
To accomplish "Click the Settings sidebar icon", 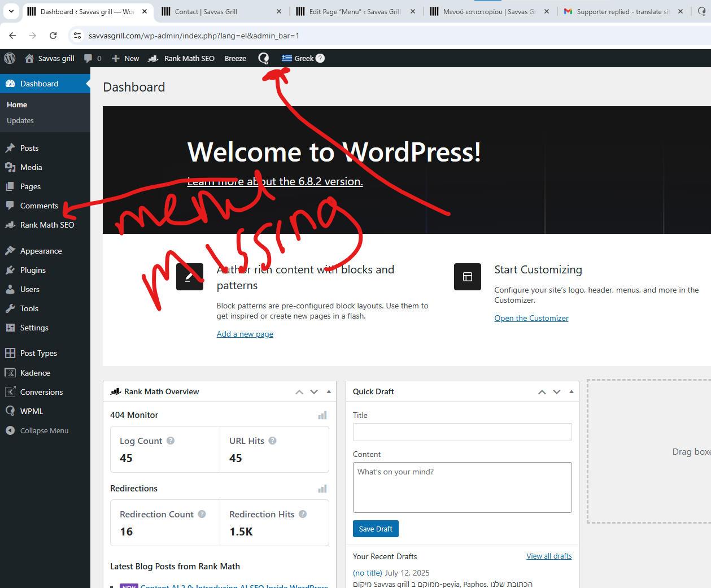I will point(10,328).
